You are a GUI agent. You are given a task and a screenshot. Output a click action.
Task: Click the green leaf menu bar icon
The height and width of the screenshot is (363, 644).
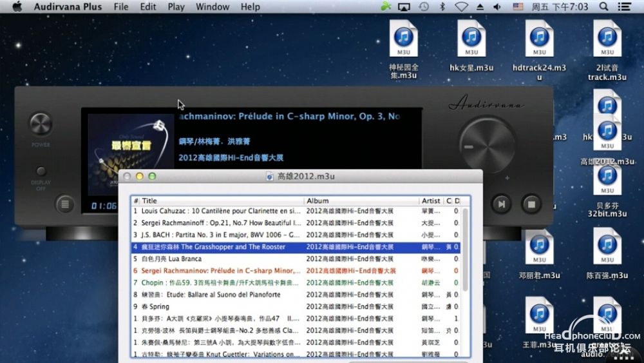(386, 6)
